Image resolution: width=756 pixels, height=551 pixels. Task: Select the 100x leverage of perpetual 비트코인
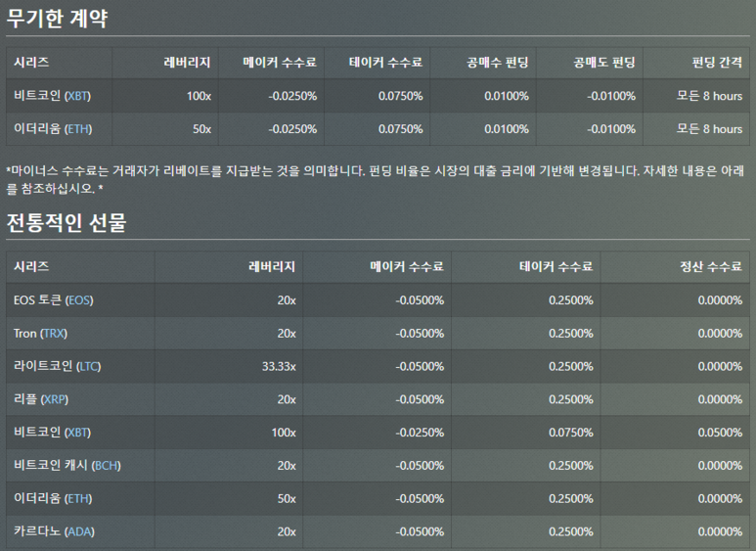(x=199, y=96)
